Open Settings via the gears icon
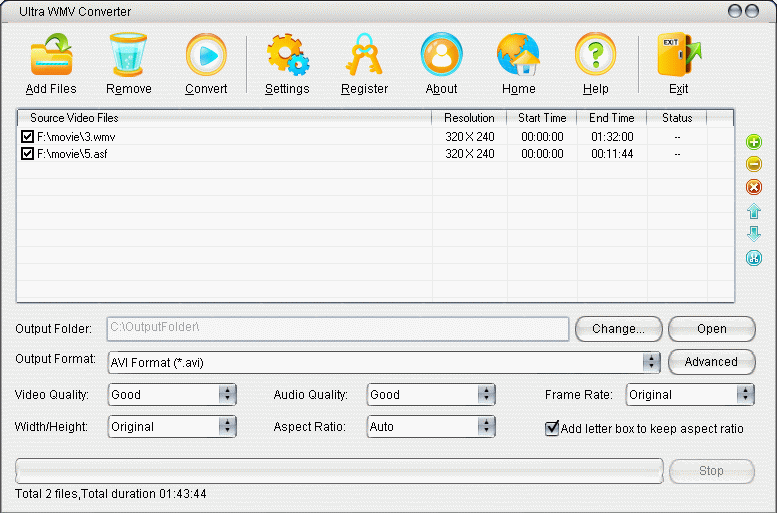Viewport: 777px width, 513px height. click(x=287, y=55)
